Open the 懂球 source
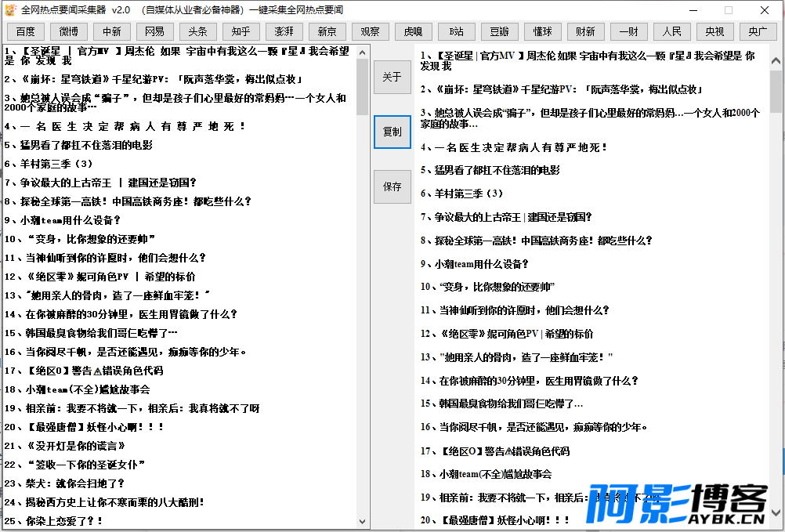This screenshot has height=532, width=785. [543, 31]
